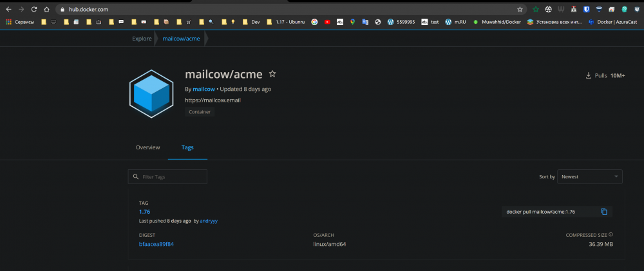Click the Container category label
Screen dimensions: 644x271
point(200,112)
